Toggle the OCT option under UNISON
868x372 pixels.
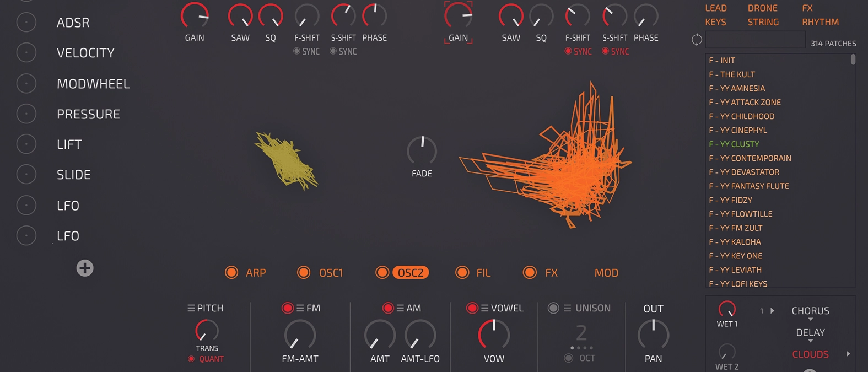tap(569, 358)
